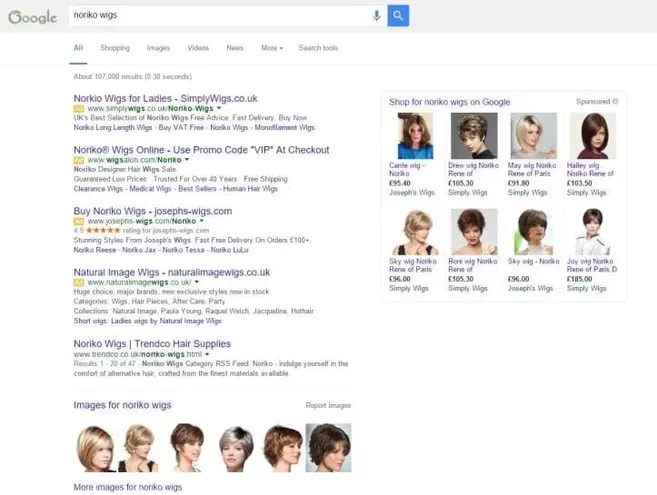The height and width of the screenshot is (495, 657).
Task: Open Images for noriko wigs heading
Action: coord(122,405)
